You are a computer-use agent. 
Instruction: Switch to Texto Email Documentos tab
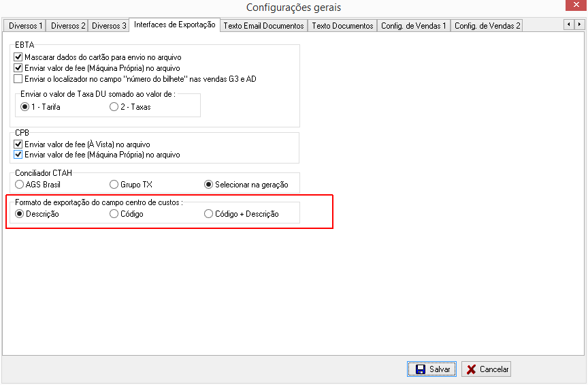pos(263,26)
